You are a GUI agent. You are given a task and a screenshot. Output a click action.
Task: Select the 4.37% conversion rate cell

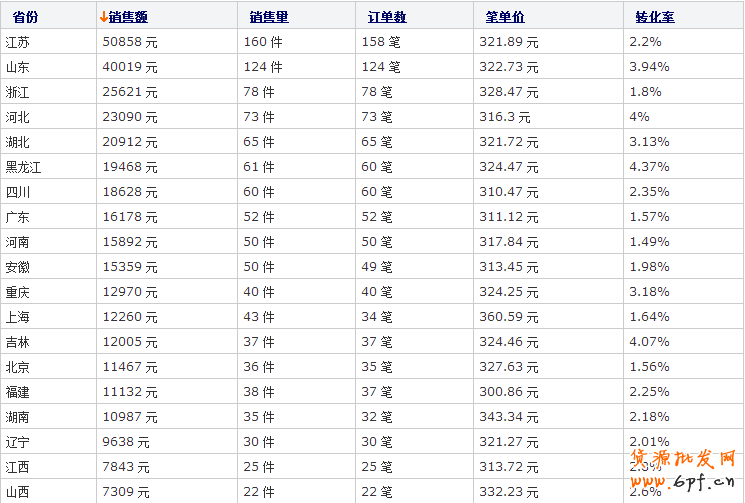(649, 167)
